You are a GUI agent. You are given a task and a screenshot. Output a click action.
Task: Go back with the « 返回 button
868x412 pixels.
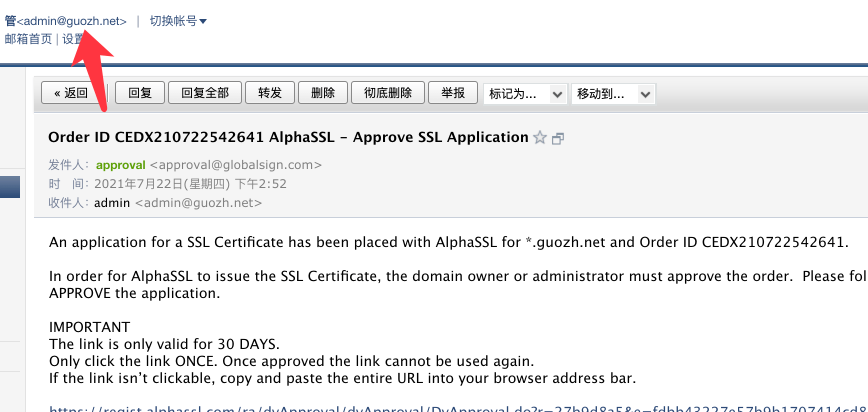[71, 93]
